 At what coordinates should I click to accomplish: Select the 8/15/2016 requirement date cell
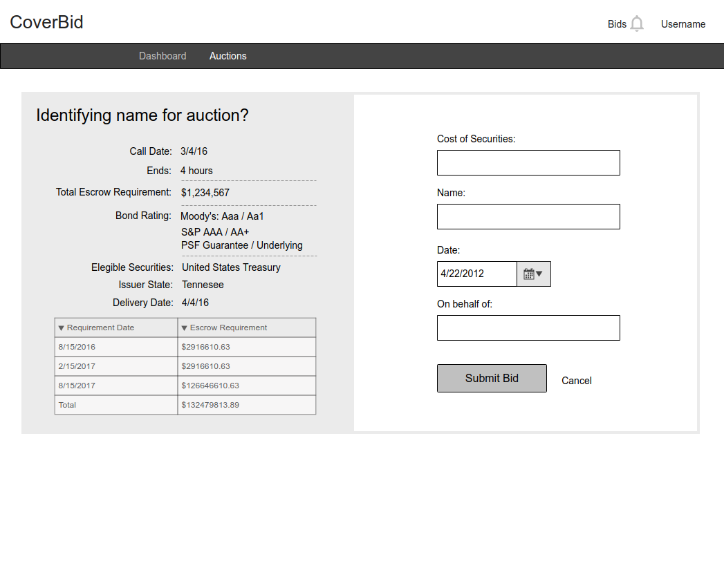116,347
